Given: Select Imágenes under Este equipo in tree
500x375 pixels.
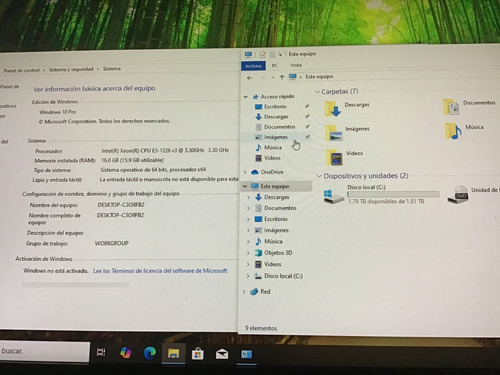Looking at the screenshot, I should (276, 230).
